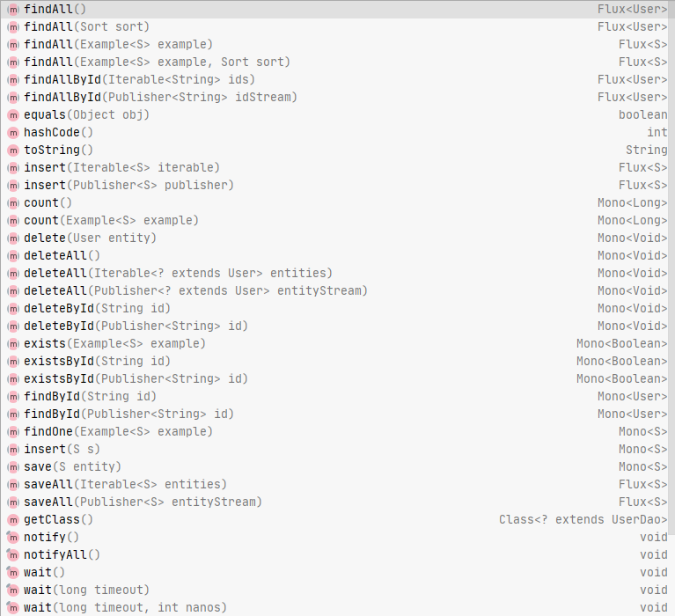Select the notifyAll() completion item
Screen dimensions: 675x616
pyautogui.click(x=62, y=554)
